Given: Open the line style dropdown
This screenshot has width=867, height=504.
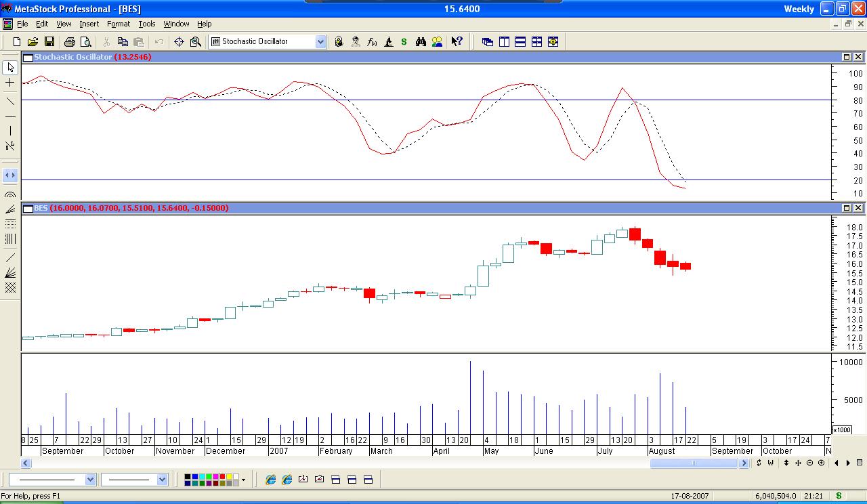Looking at the screenshot, I should tap(90, 480).
